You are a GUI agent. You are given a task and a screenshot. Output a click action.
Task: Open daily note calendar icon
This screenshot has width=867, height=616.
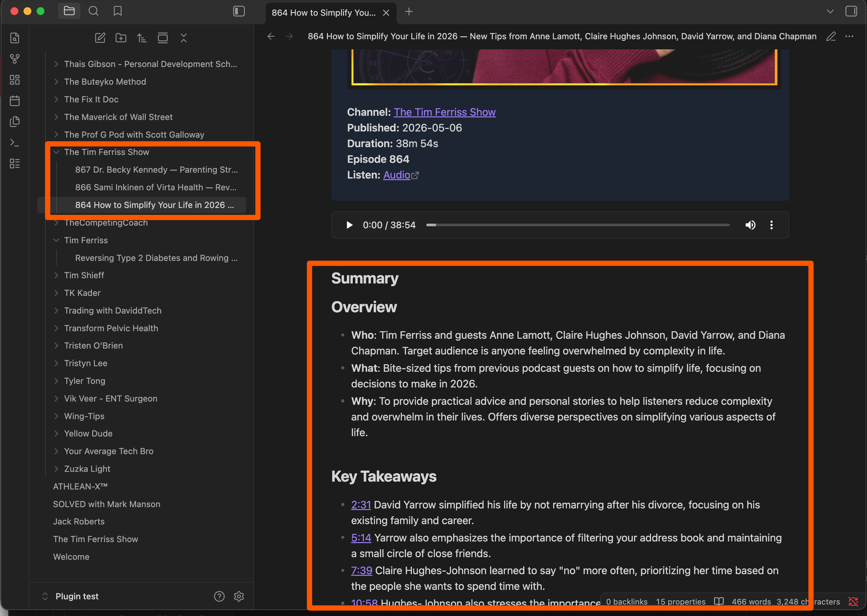pos(15,100)
